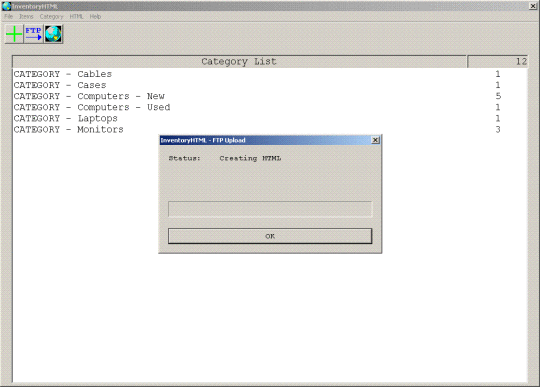Image resolution: width=540 pixels, height=387 pixels.
Task: Select CATEGORY - Laptops row
Action: coord(270,118)
